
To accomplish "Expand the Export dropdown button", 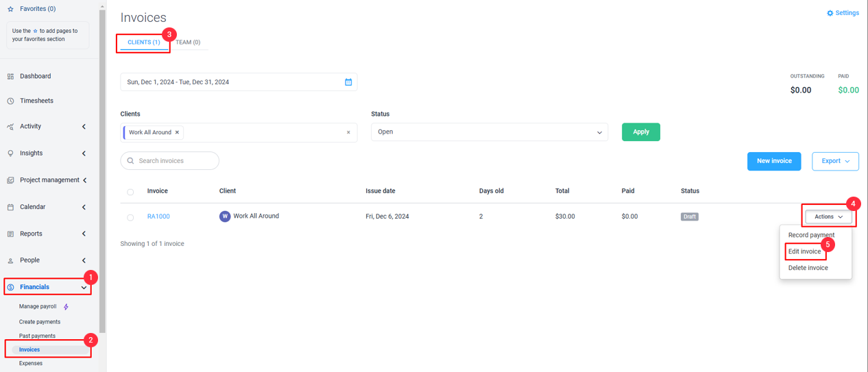I will [835, 161].
